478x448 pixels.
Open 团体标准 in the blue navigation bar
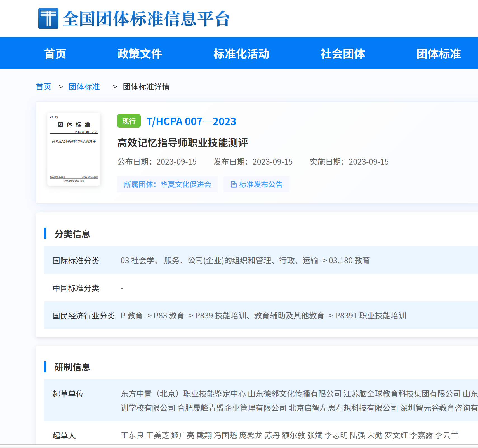click(439, 54)
